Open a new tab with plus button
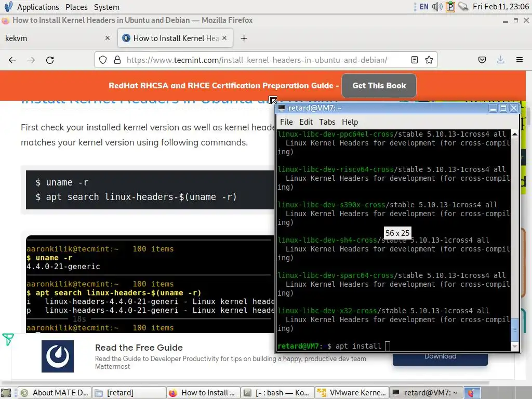This screenshot has height=399, width=532. [x=244, y=38]
